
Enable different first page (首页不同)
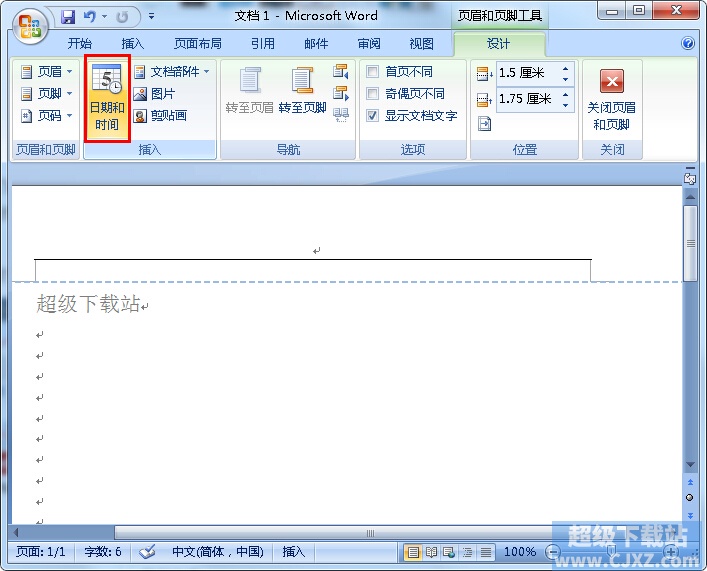(x=373, y=72)
